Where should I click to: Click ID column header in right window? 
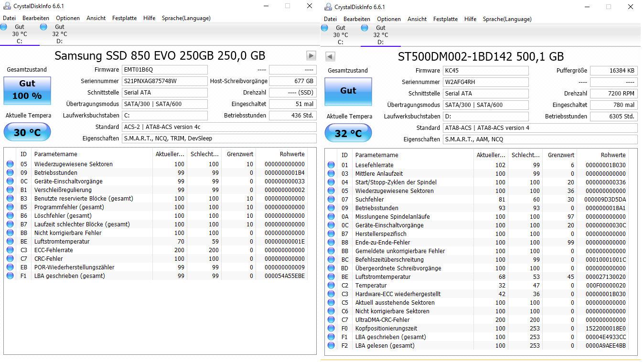(x=344, y=155)
